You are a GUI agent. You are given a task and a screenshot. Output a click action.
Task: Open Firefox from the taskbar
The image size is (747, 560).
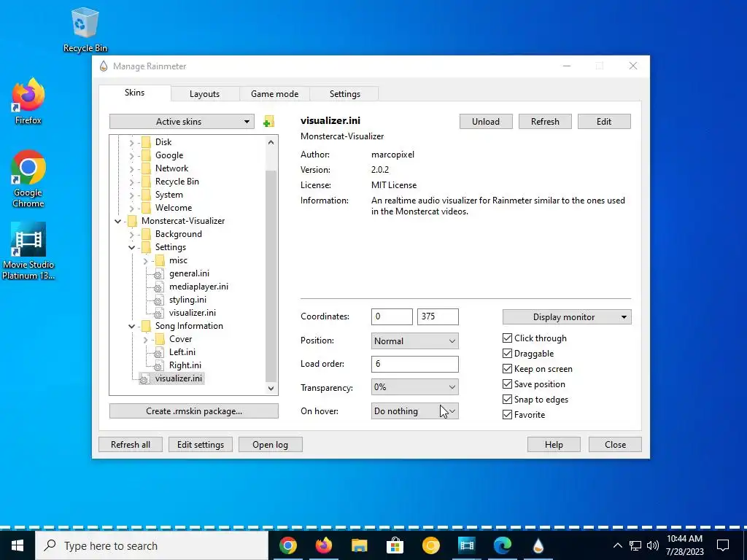point(323,545)
